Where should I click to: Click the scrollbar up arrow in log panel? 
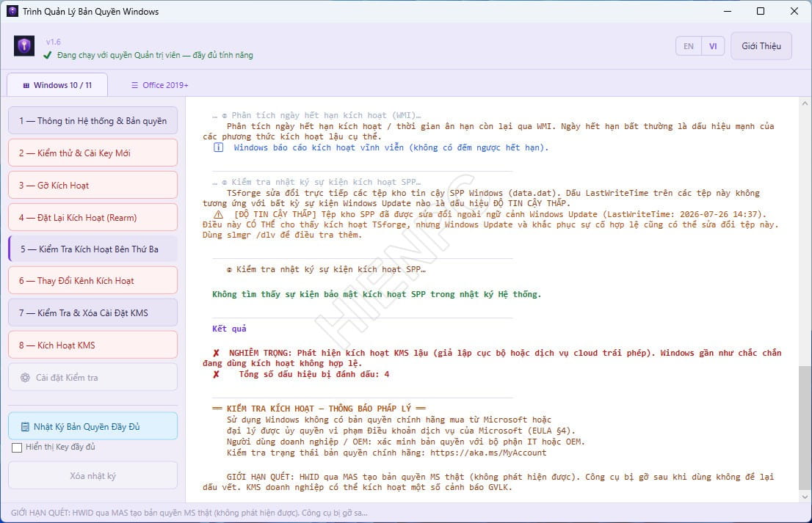(x=804, y=103)
